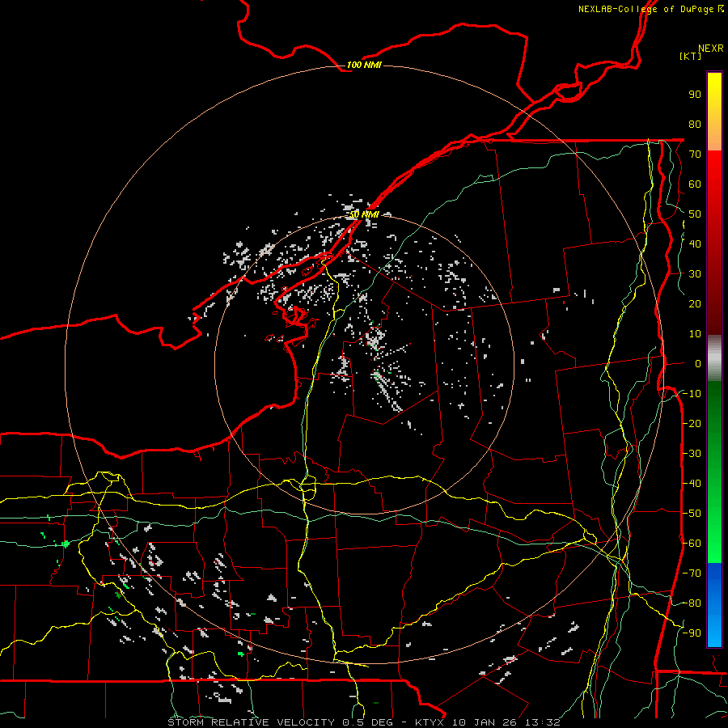Click the 50 NMI range ring label
728x728 pixels.
pyautogui.click(x=364, y=214)
